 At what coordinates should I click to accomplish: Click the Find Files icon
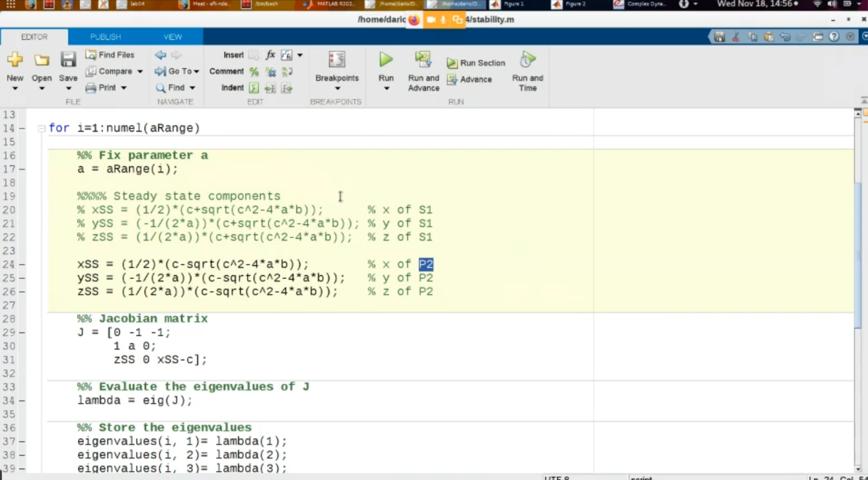pos(91,55)
